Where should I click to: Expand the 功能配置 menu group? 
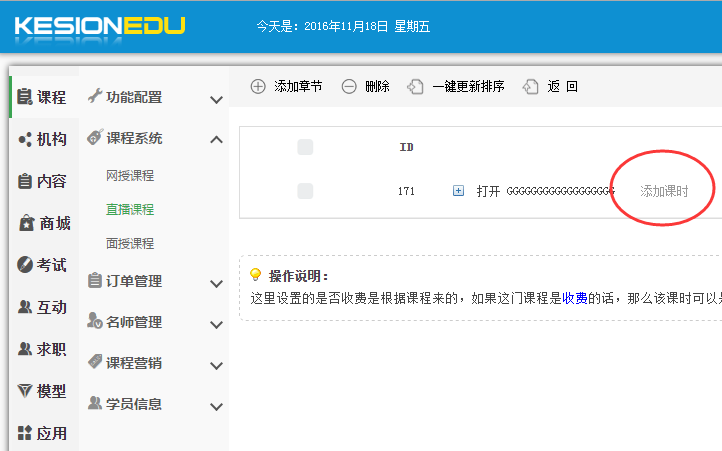point(216,99)
